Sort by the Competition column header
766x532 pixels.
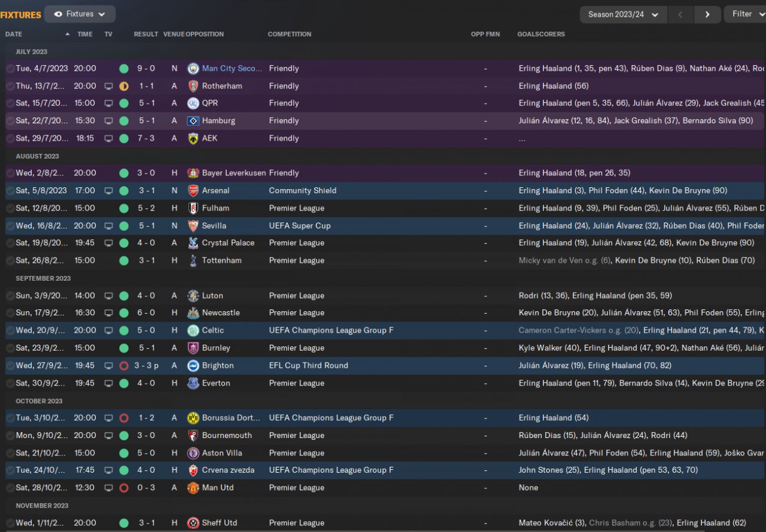(290, 34)
